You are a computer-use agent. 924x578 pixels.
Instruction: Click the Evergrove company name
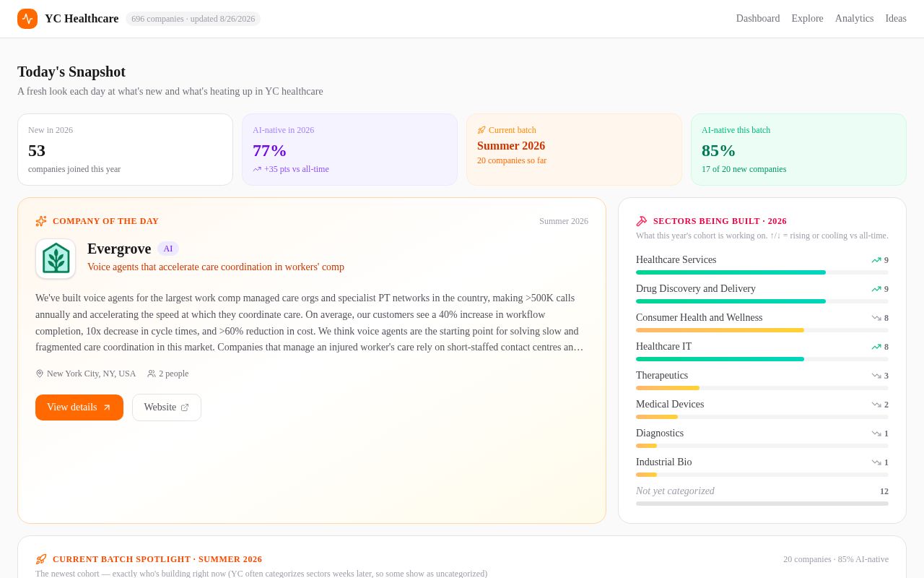(119, 249)
